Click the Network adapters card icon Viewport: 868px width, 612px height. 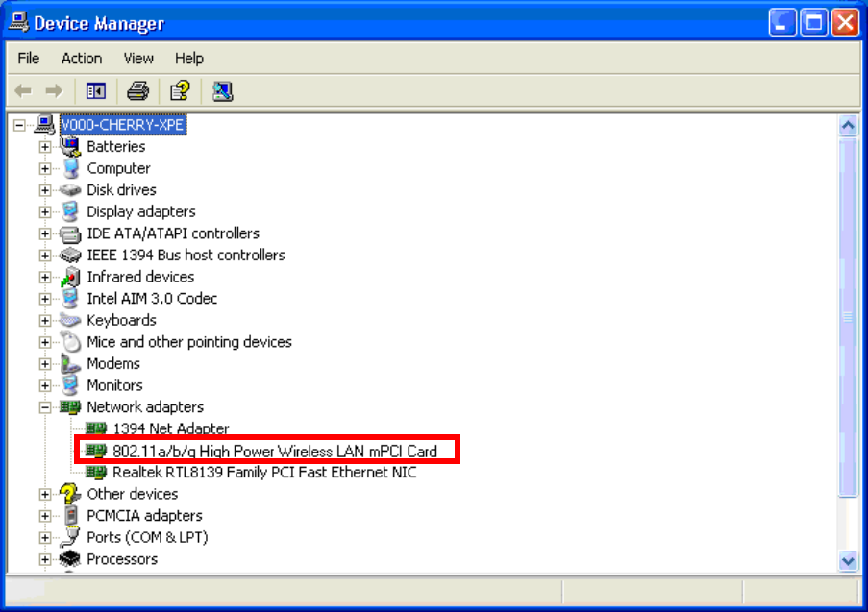[70, 407]
